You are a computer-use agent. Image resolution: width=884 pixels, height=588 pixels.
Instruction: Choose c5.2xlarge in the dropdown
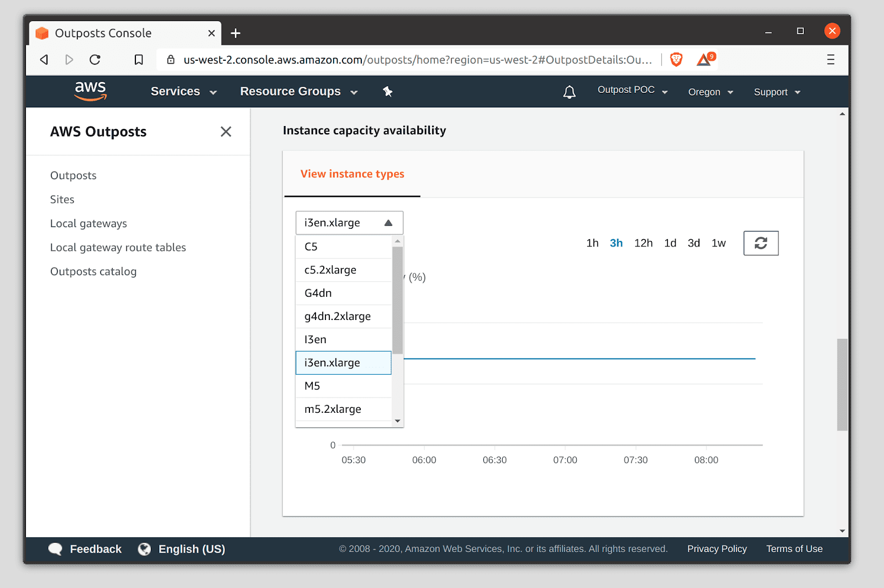(344, 270)
